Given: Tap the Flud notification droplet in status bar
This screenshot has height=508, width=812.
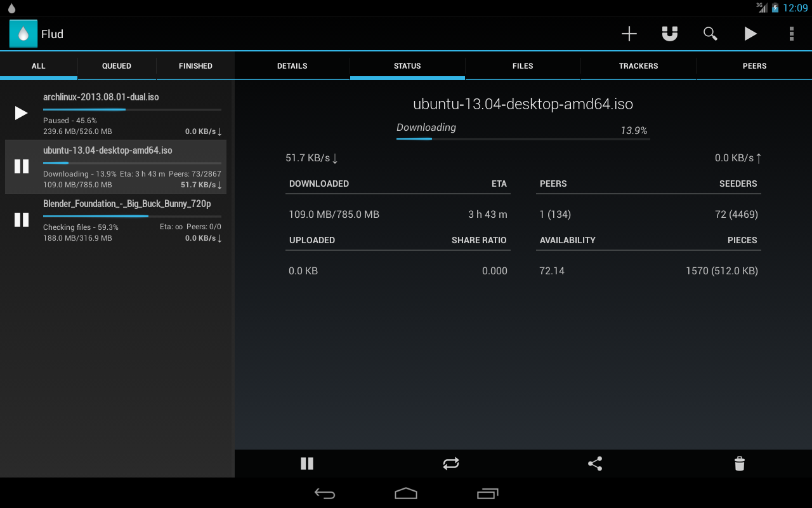Looking at the screenshot, I should pyautogui.click(x=11, y=8).
